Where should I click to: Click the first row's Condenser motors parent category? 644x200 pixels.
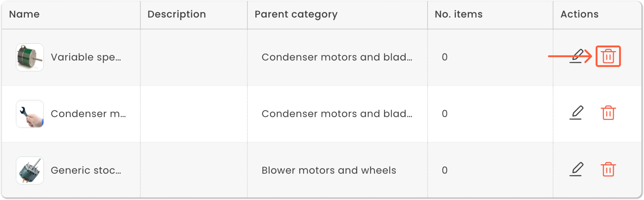[337, 57]
